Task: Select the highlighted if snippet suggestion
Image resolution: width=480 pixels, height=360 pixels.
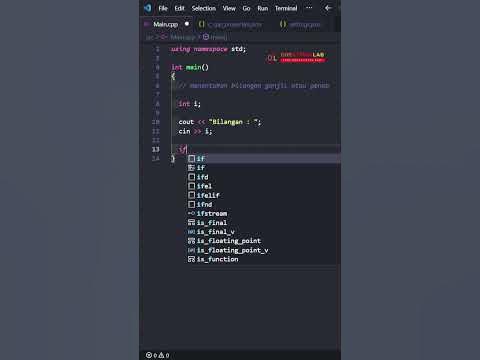Action: click(x=264, y=159)
